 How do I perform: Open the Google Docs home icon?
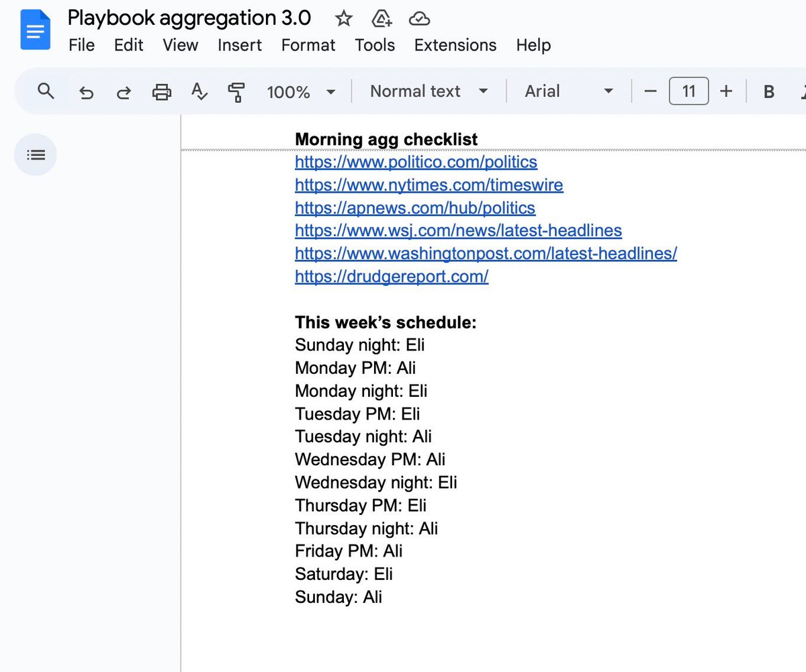tap(35, 30)
